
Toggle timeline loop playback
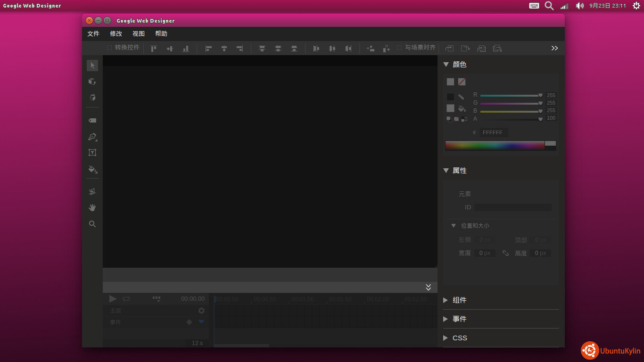click(126, 299)
